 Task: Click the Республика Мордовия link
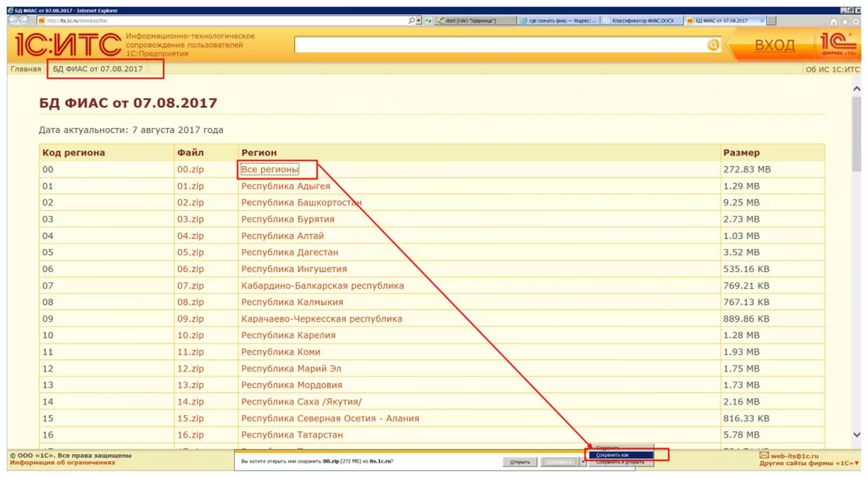[291, 385]
